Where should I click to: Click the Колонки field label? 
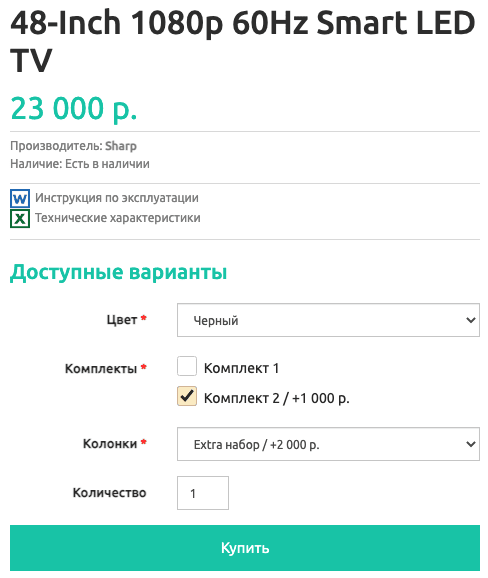[x=110, y=443]
